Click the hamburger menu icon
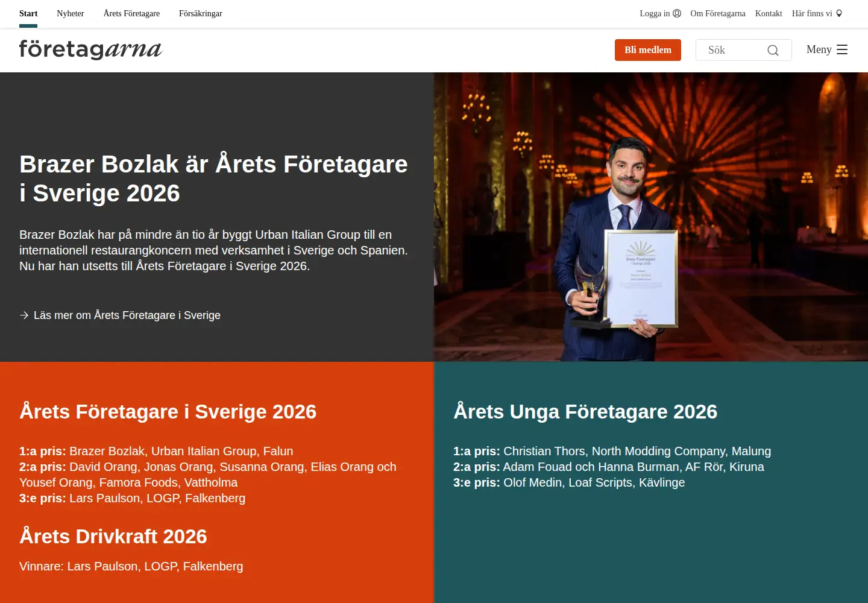The image size is (868, 603). tap(842, 49)
